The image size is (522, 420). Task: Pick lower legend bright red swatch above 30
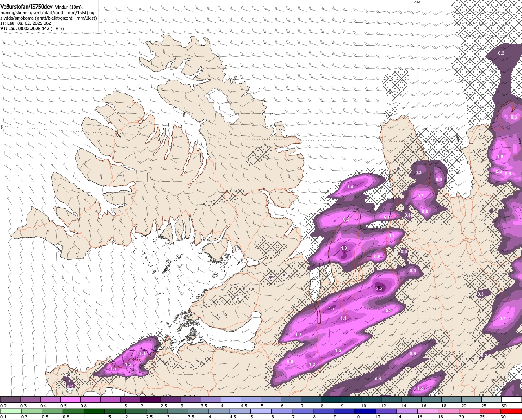click(x=511, y=411)
